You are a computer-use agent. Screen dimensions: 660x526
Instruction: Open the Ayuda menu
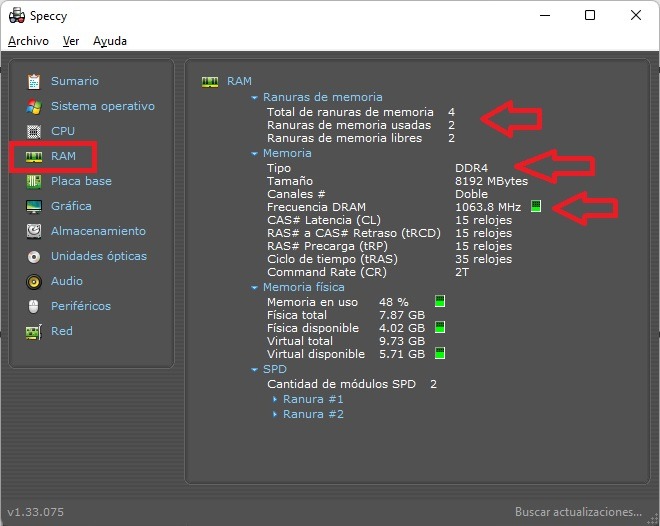pos(110,41)
